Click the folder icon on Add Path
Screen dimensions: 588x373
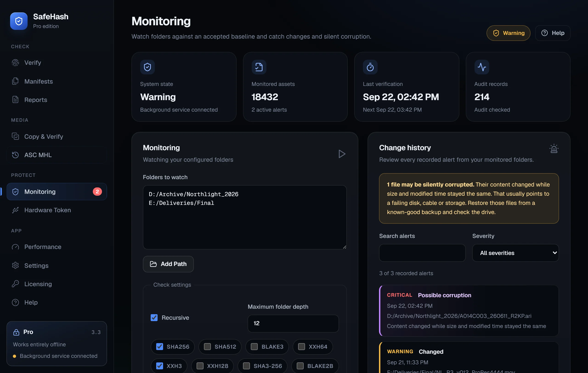(x=153, y=264)
